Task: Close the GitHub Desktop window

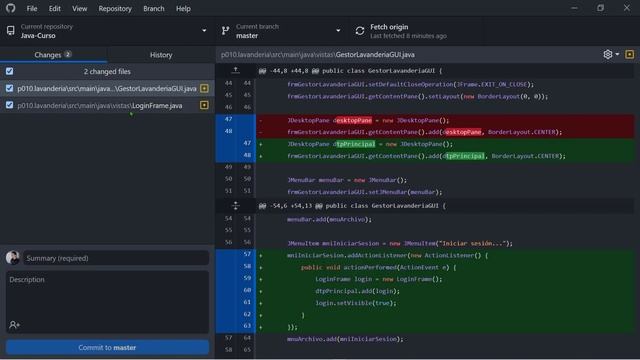Action: [627, 8]
